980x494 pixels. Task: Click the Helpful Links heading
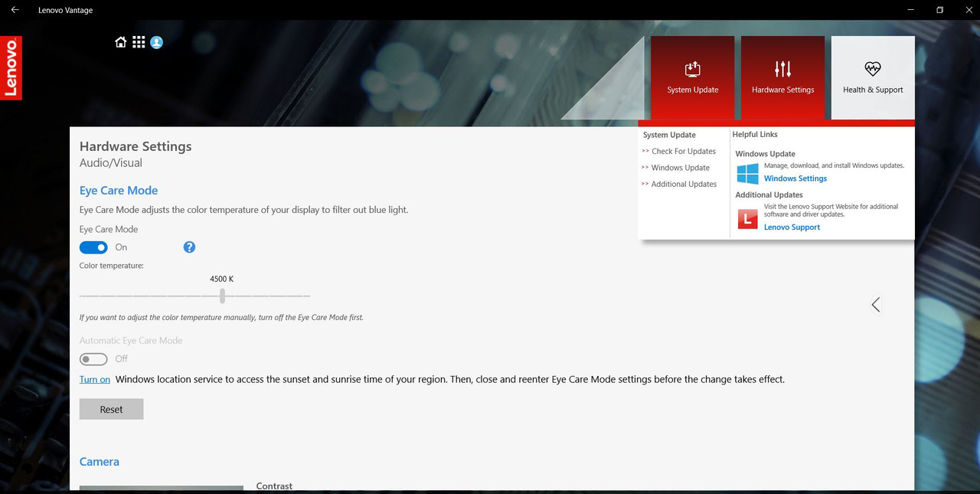[x=755, y=134]
